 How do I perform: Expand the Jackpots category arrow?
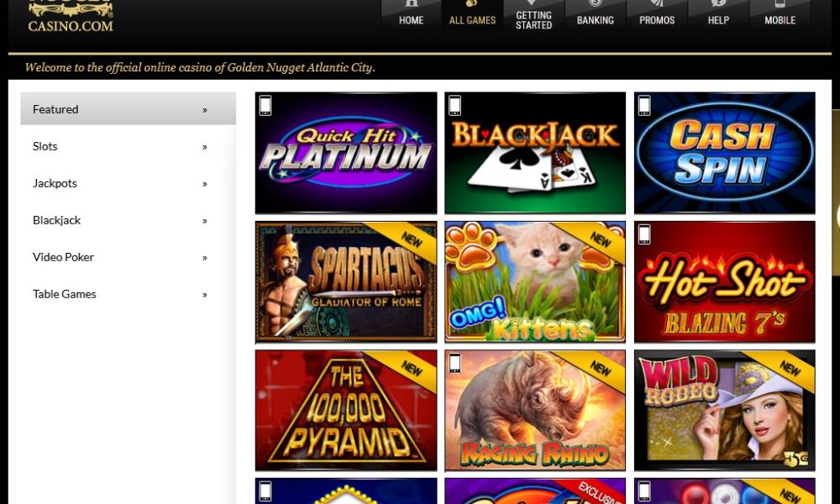coord(205,184)
